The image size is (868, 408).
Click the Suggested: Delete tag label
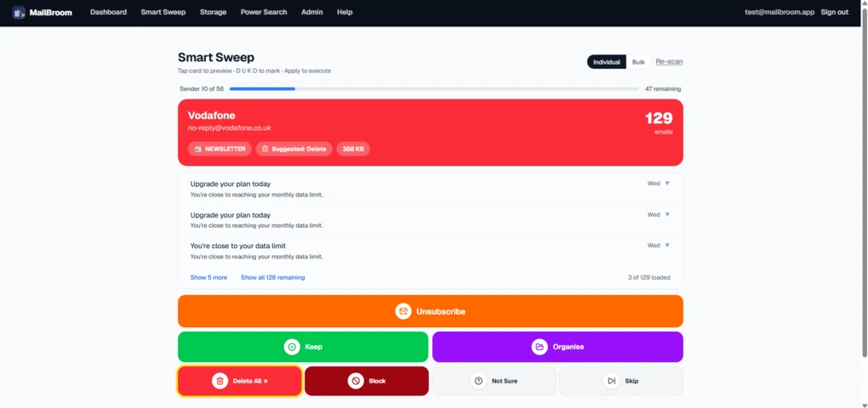coord(294,149)
